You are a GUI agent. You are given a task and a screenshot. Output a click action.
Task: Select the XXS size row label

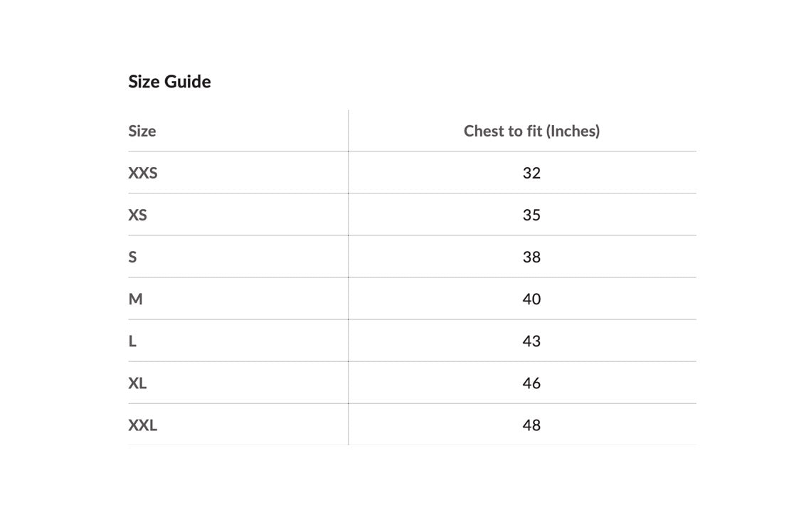(143, 173)
